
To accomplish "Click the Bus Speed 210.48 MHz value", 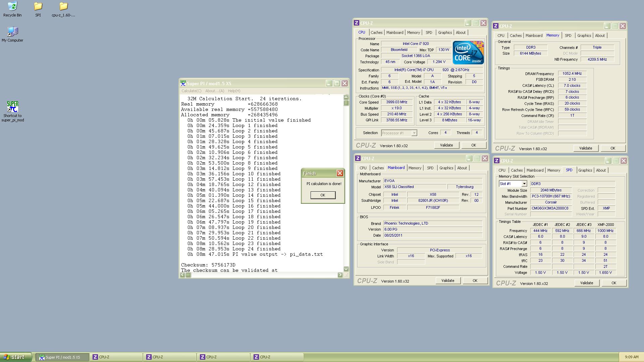I will (396, 114).
